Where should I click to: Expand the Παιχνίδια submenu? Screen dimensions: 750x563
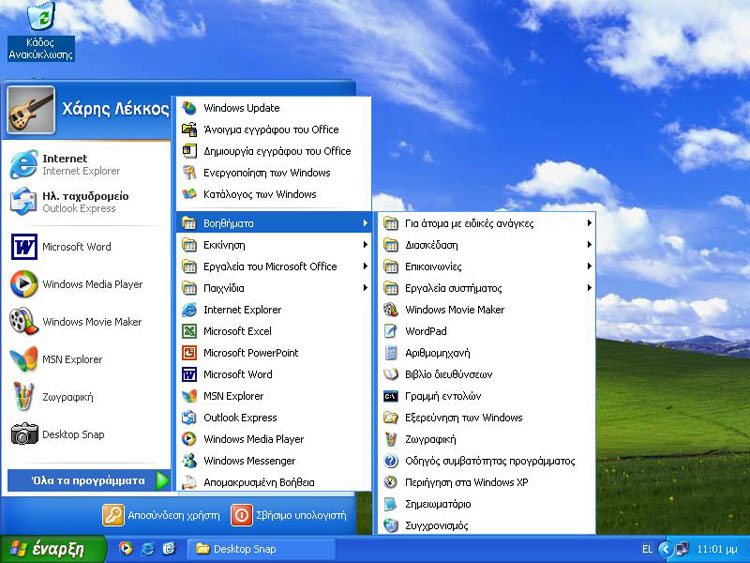274,288
